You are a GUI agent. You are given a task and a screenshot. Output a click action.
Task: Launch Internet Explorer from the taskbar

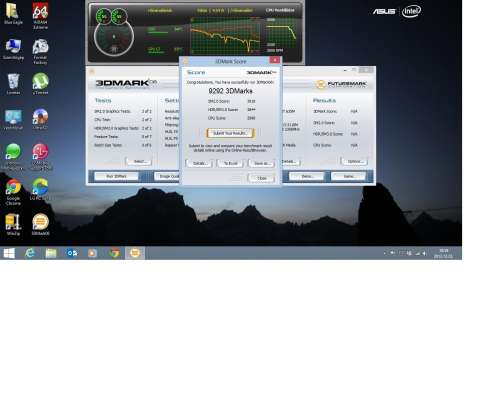[30, 253]
